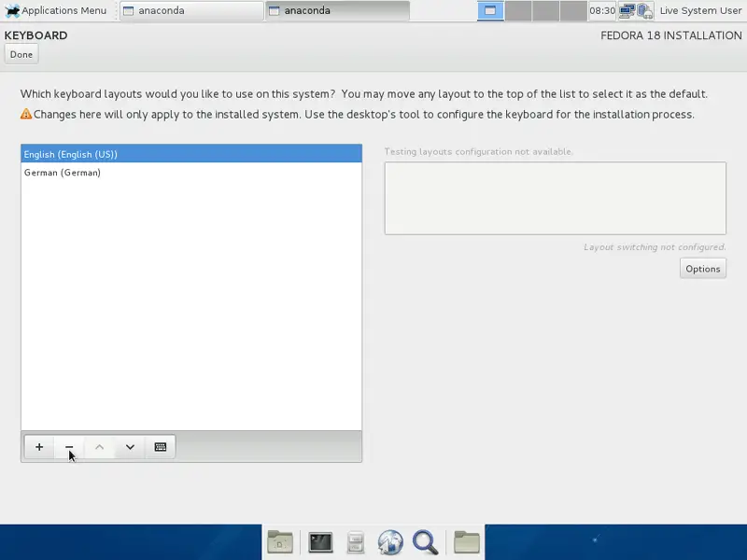Launch the web browser globe icon
Viewport: 747px width, 560px height.
[390, 541]
